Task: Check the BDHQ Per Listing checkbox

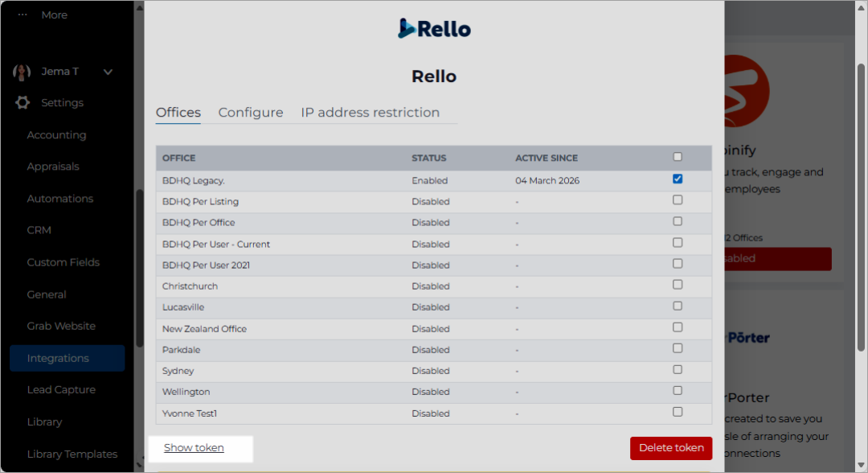Action: 678,200
